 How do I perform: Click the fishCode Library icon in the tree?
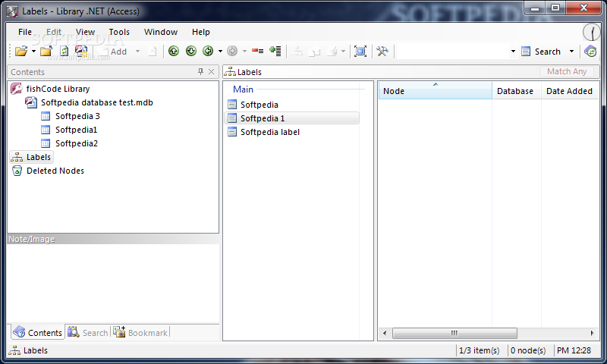pyautogui.click(x=16, y=89)
